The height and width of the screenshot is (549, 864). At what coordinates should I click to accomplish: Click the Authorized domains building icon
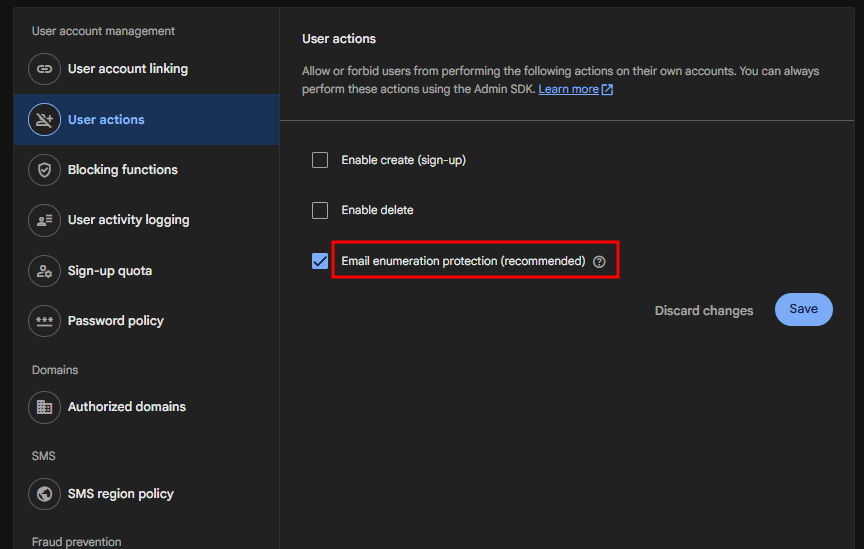pyautogui.click(x=44, y=407)
